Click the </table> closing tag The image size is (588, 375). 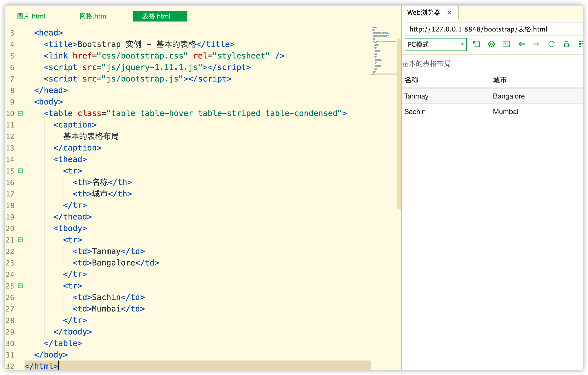pyautogui.click(x=63, y=343)
